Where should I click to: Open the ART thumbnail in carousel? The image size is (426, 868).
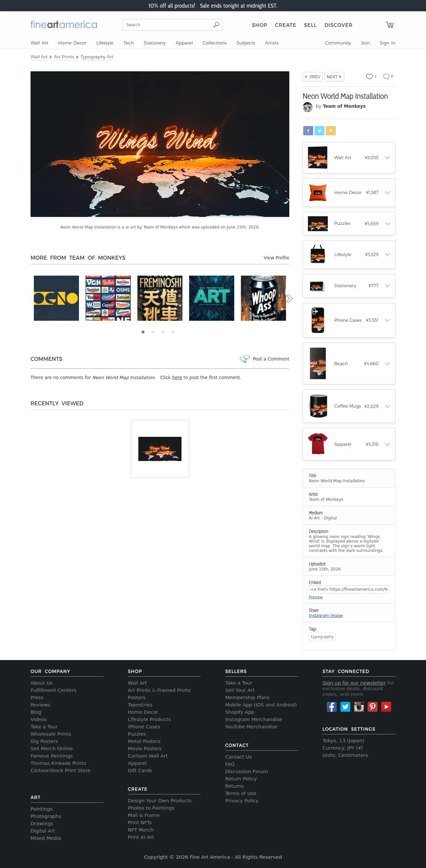(211, 298)
